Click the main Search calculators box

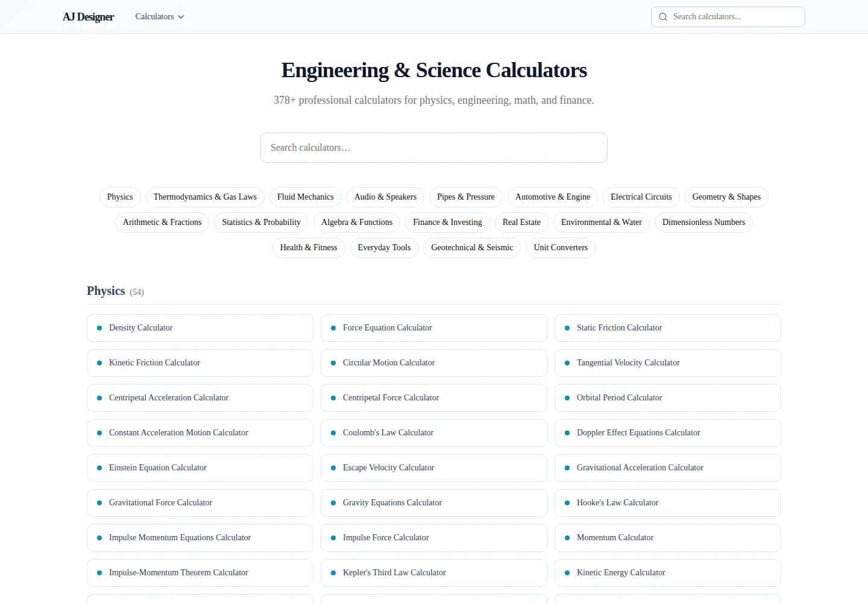434,148
